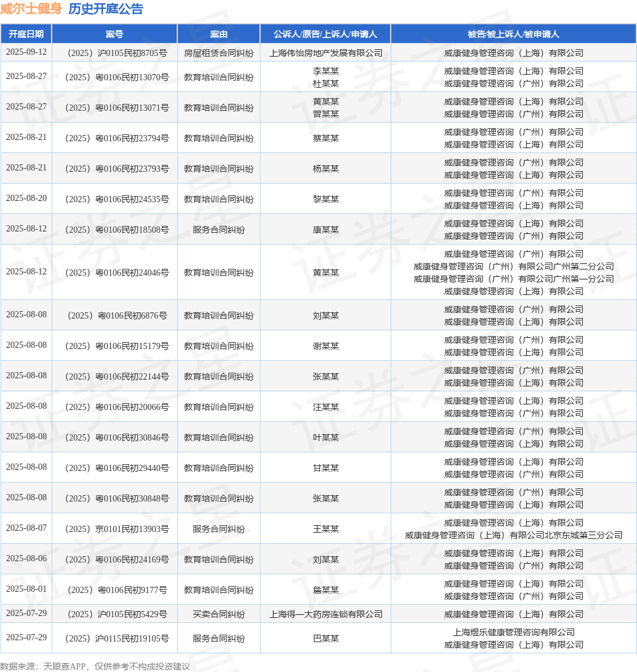Select case number (2025)沪0105民初5429号

pyautogui.click(x=117, y=614)
